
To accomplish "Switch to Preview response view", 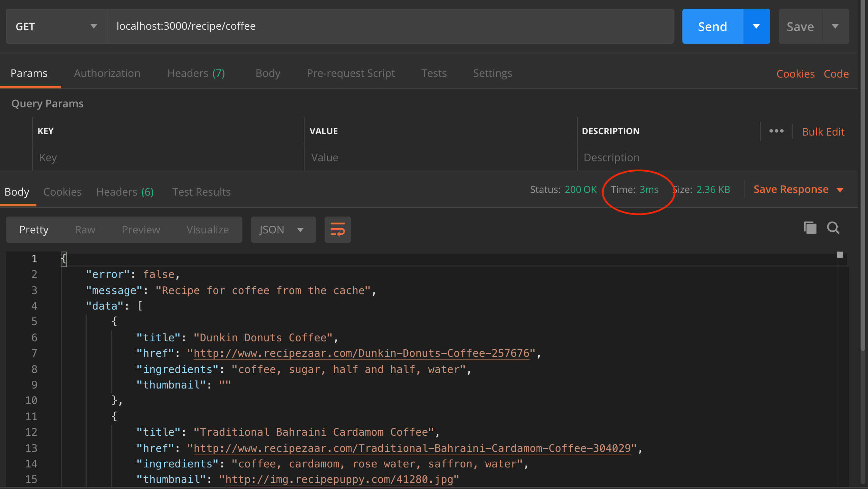I will pyautogui.click(x=141, y=230).
